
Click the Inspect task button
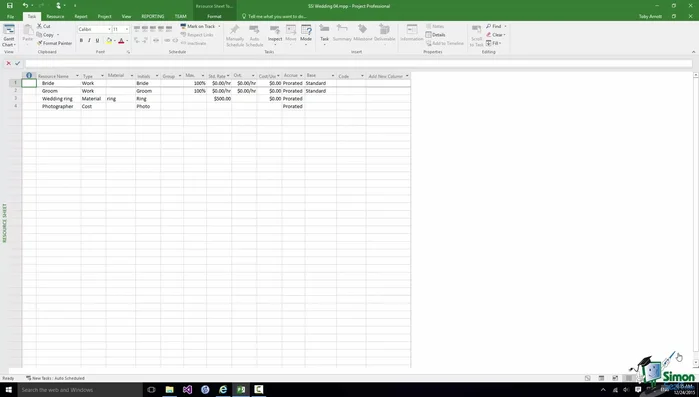click(275, 35)
